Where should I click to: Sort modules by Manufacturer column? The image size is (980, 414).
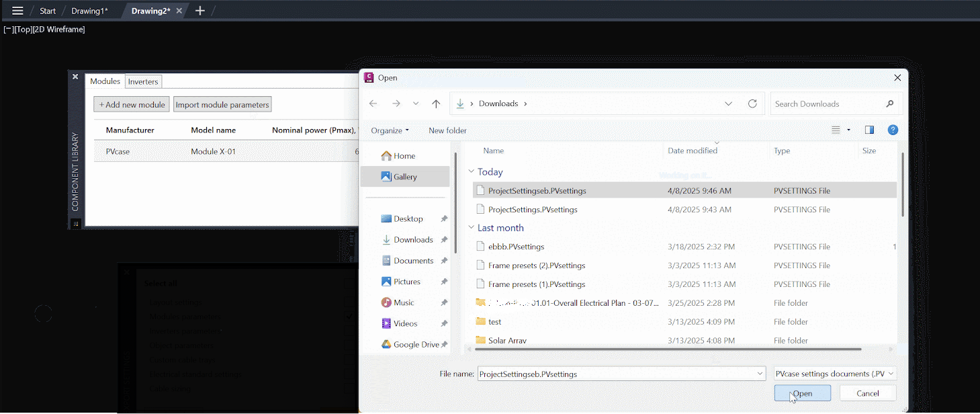click(x=130, y=130)
